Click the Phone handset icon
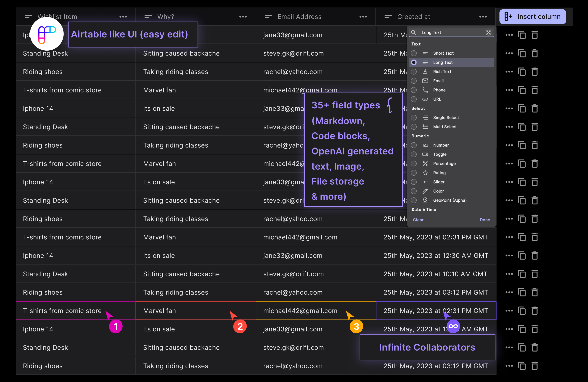 click(x=425, y=90)
